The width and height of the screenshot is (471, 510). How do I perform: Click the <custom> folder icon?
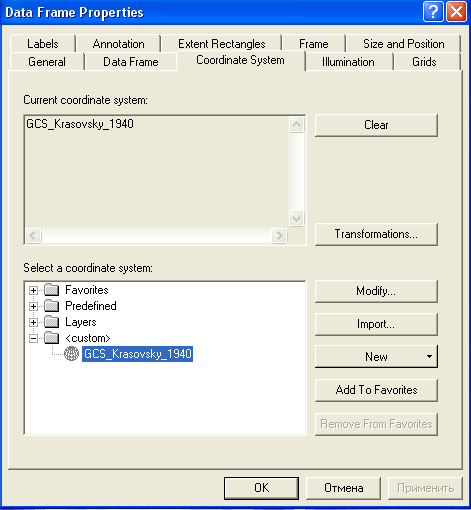tap(52, 338)
